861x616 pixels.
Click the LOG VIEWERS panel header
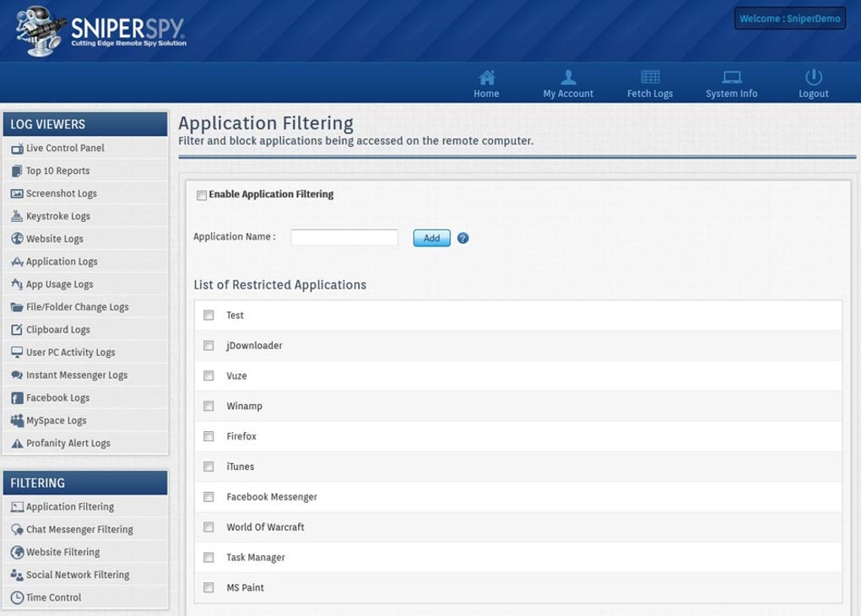point(85,124)
